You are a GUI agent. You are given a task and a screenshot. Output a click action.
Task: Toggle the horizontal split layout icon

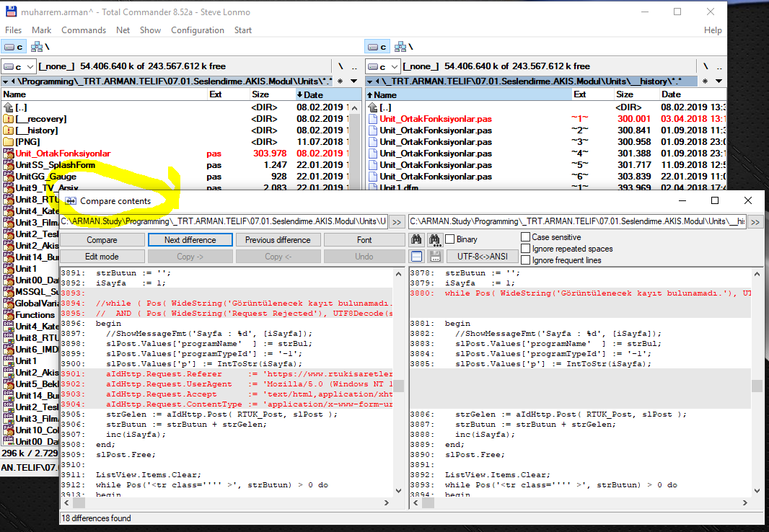[x=416, y=256]
